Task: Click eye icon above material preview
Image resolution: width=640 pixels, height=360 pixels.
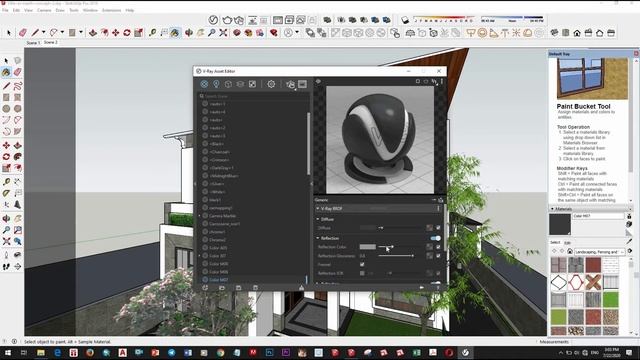Action: click(318, 82)
